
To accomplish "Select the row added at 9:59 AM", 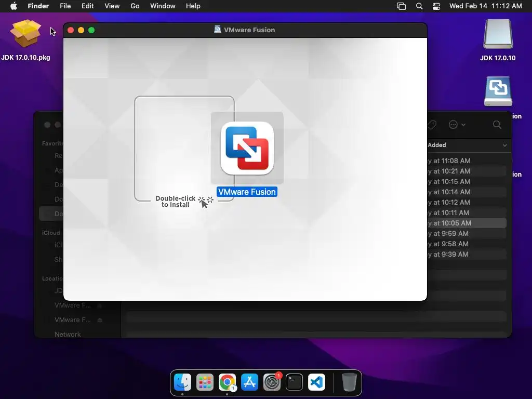I will 467,233.
